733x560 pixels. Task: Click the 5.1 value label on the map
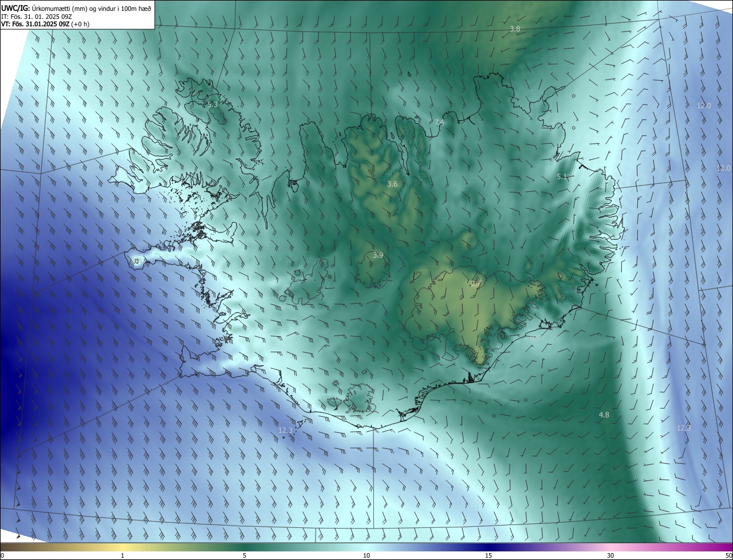pos(562,177)
